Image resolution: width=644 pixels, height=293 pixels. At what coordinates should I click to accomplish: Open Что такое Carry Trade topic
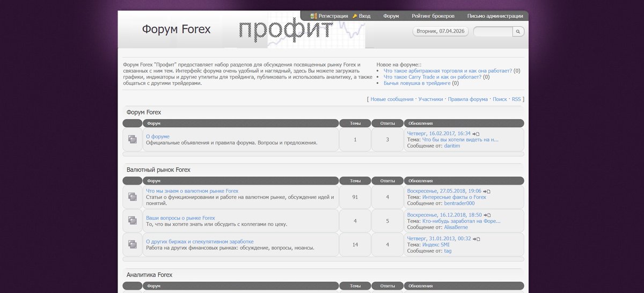(x=433, y=77)
